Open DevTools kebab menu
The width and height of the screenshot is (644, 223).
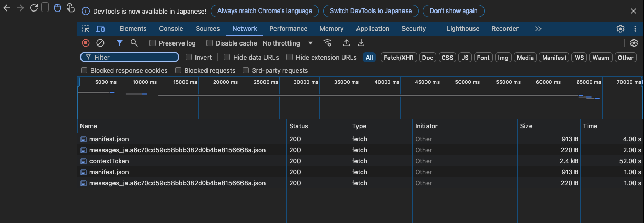coord(635,29)
